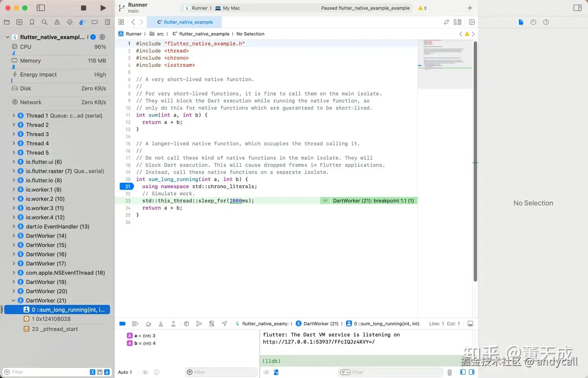This screenshot has width=588, height=378.
Task: Go forward in editor history
Action: coord(141,22)
